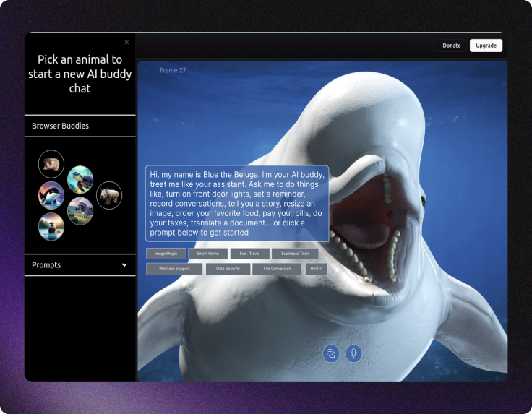Select the Image Magic prompt
Image resolution: width=532 pixels, height=414 pixels.
point(166,254)
